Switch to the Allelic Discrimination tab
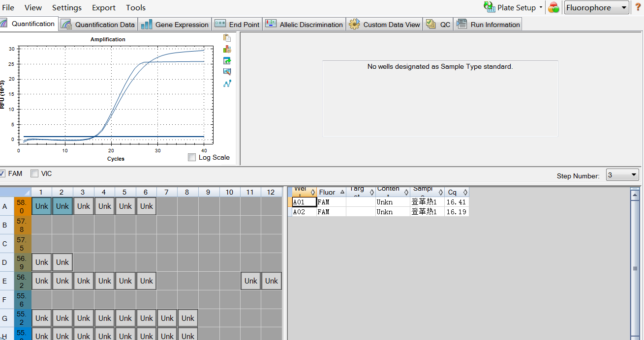Viewport: 644px width, 340px height. pyautogui.click(x=304, y=25)
